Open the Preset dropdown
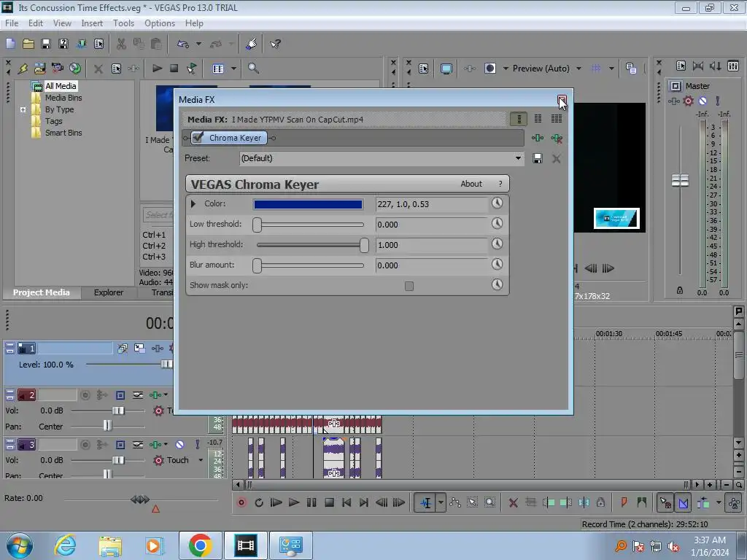The height and width of the screenshot is (560, 747). click(x=518, y=158)
